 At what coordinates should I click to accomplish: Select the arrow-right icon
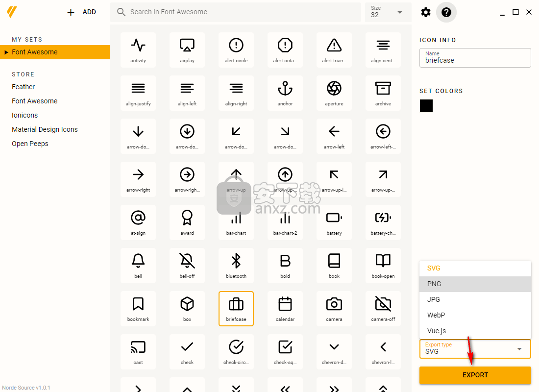[138, 179]
